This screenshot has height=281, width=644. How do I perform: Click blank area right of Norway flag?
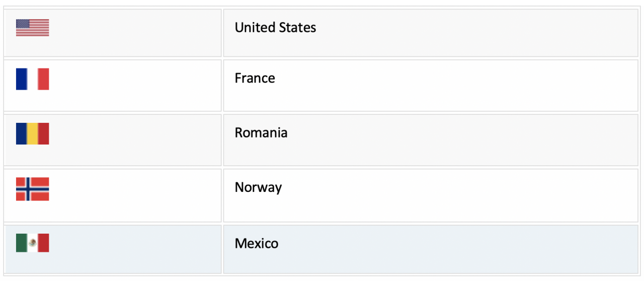click(136, 195)
